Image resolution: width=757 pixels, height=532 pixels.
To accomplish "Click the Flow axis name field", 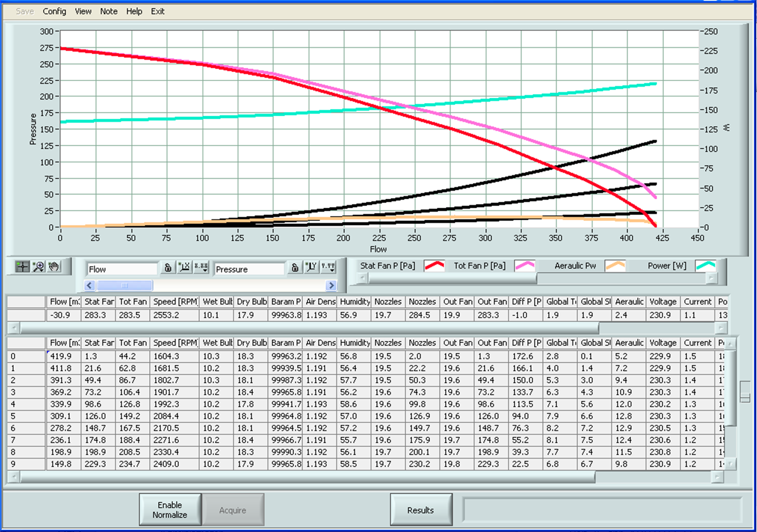I will click(122, 269).
